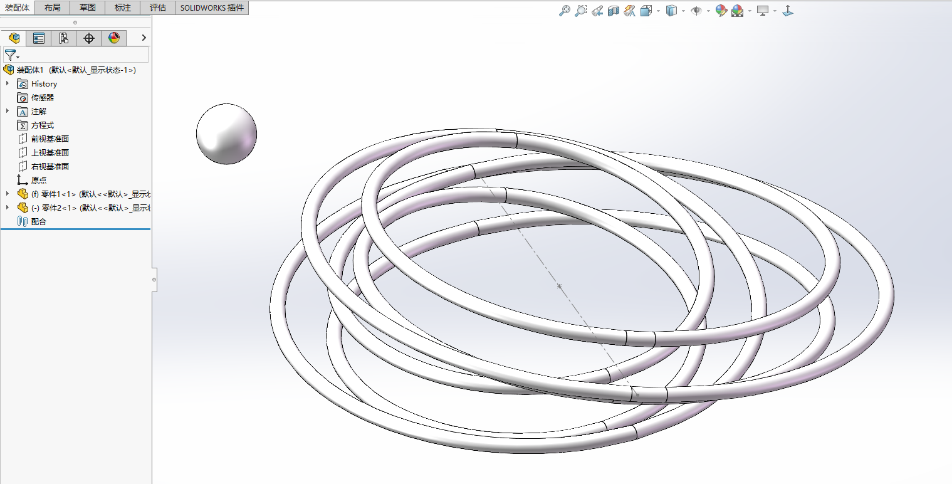The height and width of the screenshot is (484, 952).
Task: Click the chevron to show more manager tabs
Action: [x=143, y=38]
